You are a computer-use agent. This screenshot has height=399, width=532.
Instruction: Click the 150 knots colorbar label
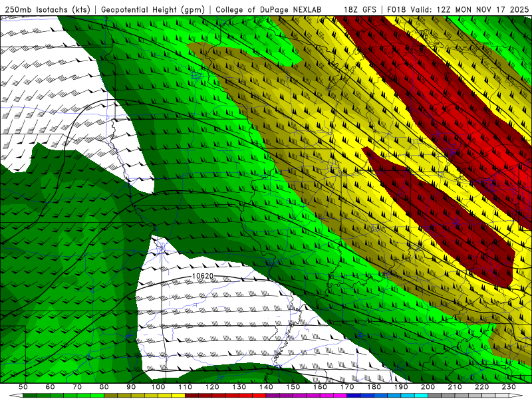pos(293,387)
